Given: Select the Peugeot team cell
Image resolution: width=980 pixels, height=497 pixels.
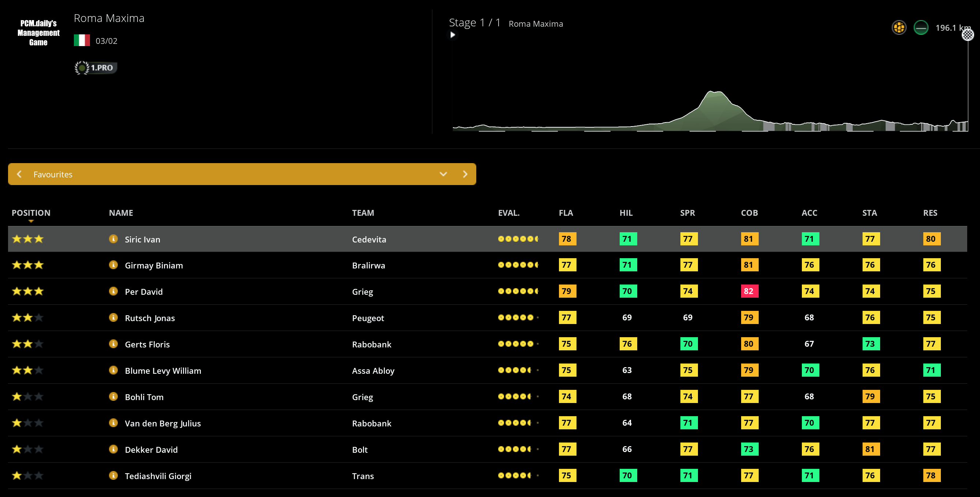Looking at the screenshot, I should 368,318.
